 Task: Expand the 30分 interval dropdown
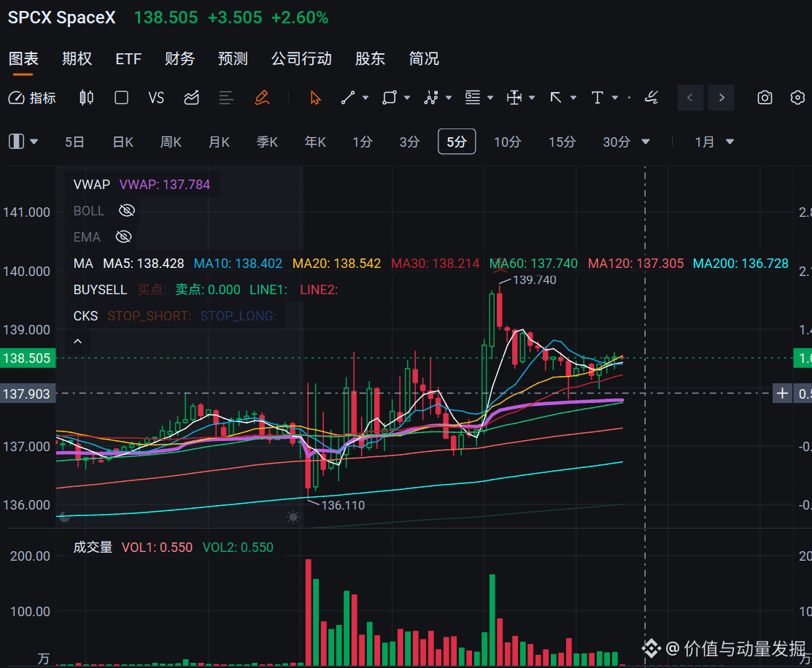[645, 142]
